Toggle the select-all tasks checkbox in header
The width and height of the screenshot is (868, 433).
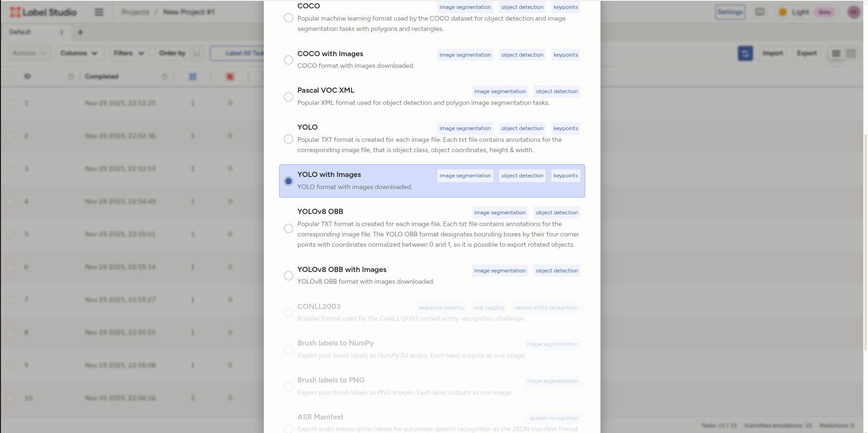[x=10, y=76]
